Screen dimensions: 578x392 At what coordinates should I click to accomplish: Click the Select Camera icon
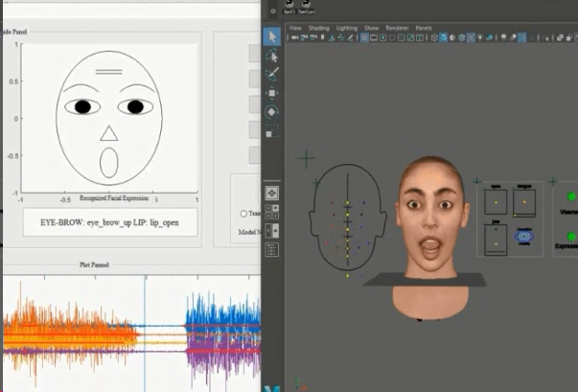(x=295, y=37)
